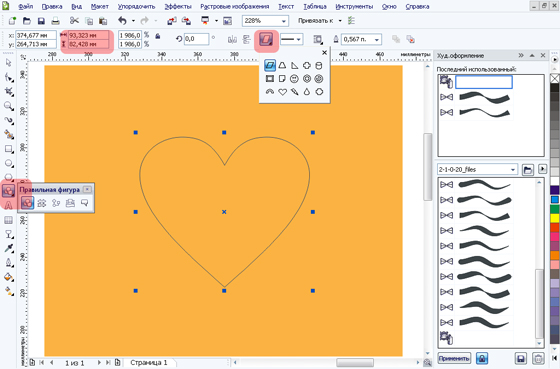Open the Perfect shapes picker button
The height and width of the screenshot is (369, 560).
click(x=266, y=39)
